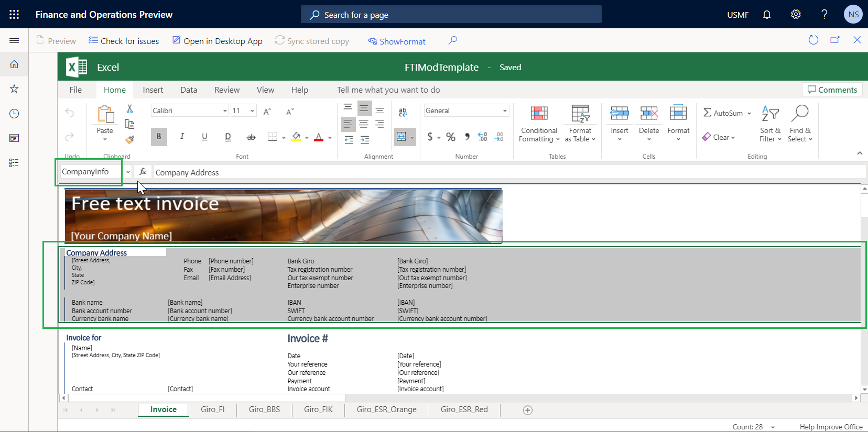
Task: Open the Font name Calibri dropdown
Action: (x=225, y=110)
